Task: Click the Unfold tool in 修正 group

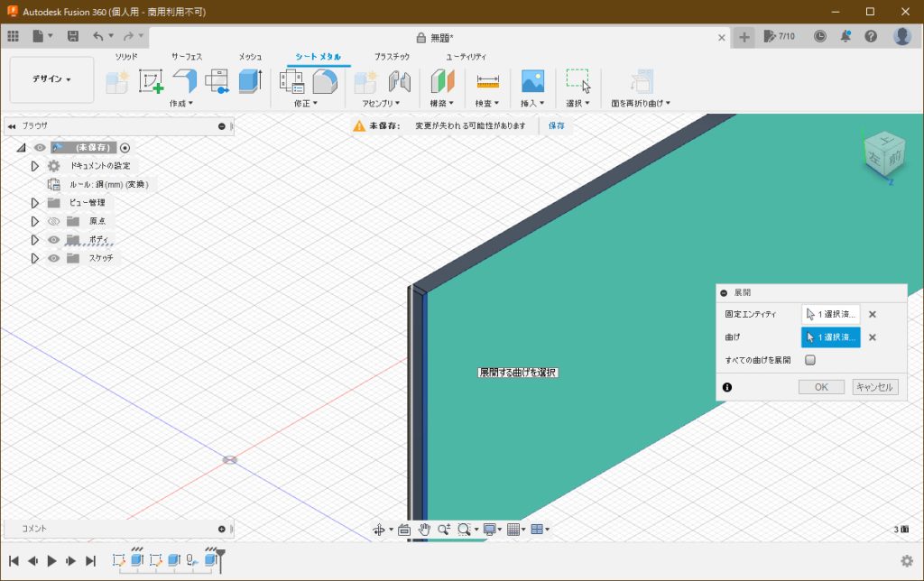Action: click(325, 81)
